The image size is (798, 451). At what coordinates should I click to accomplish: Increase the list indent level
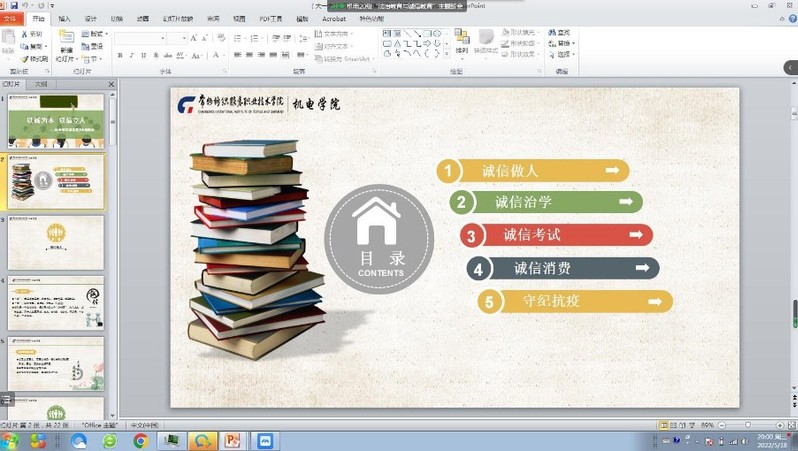(287, 38)
